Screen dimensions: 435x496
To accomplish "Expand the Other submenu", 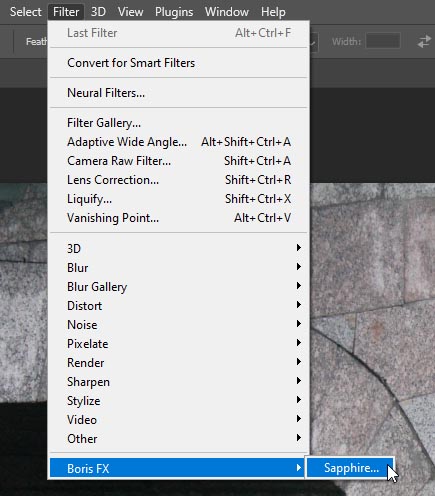I will [179, 439].
